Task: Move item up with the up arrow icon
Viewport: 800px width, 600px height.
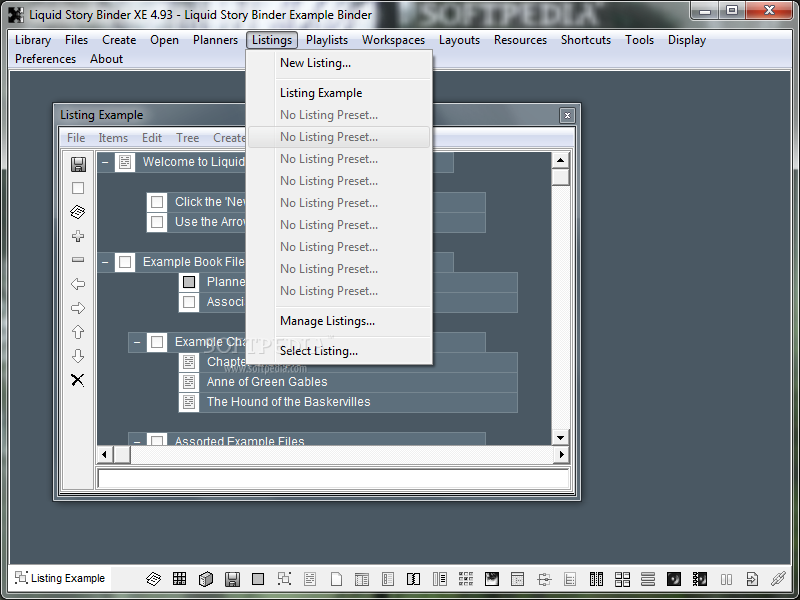Action: tap(78, 332)
